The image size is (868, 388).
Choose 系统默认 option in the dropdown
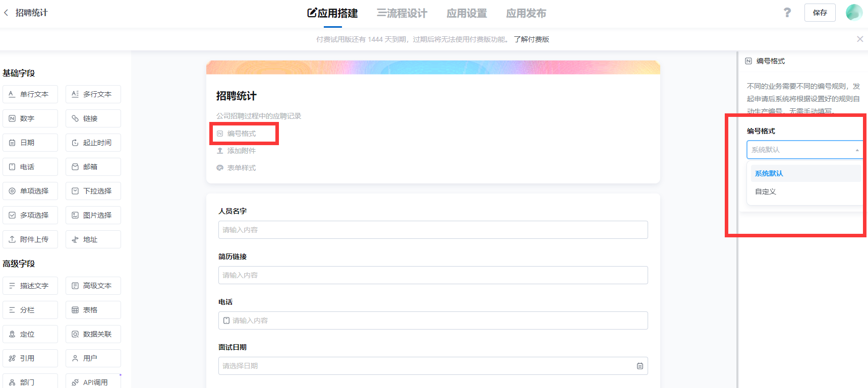(x=769, y=173)
